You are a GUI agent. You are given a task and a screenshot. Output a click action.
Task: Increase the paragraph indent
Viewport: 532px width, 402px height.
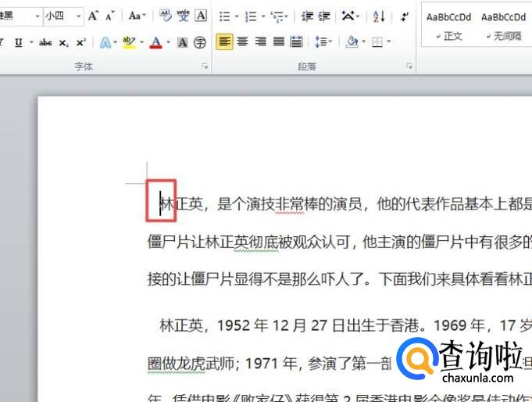click(x=324, y=16)
